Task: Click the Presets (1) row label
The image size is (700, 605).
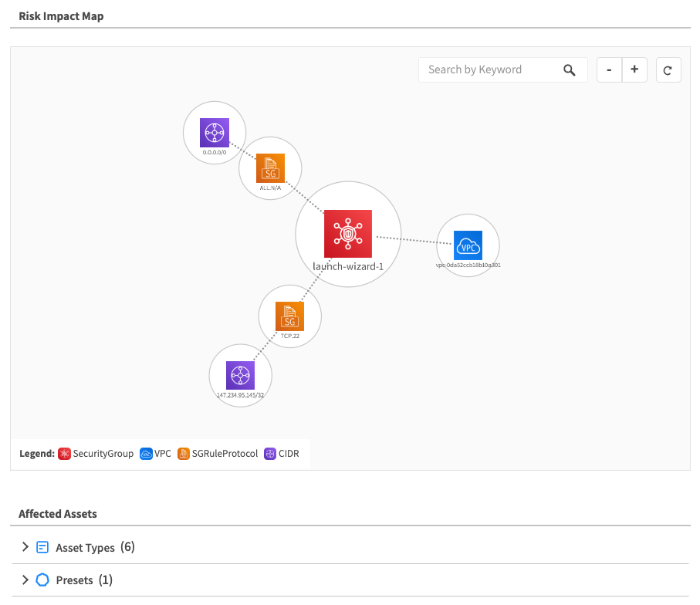Action: point(84,580)
